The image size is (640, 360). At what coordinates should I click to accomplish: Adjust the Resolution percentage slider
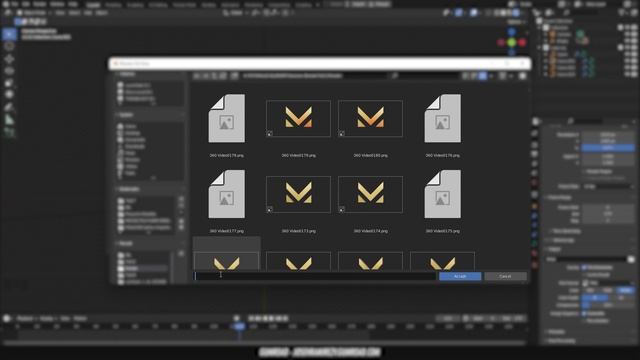point(608,148)
